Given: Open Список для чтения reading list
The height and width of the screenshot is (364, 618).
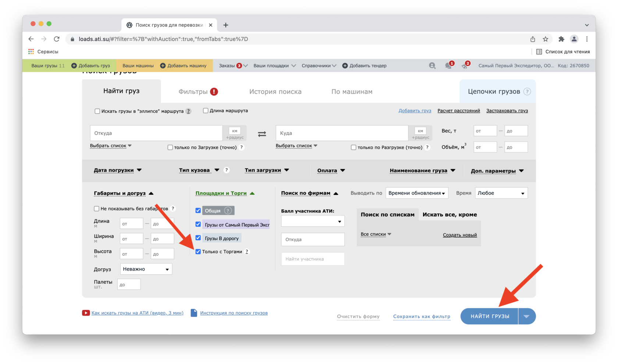Looking at the screenshot, I should coord(563,51).
